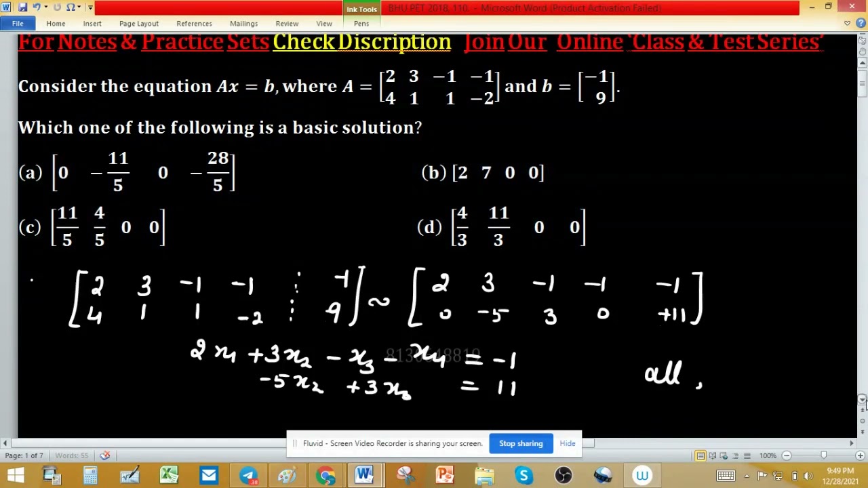Open the Omega symbol dropdown arrow
Screen dimensions: 868x488
79,7
